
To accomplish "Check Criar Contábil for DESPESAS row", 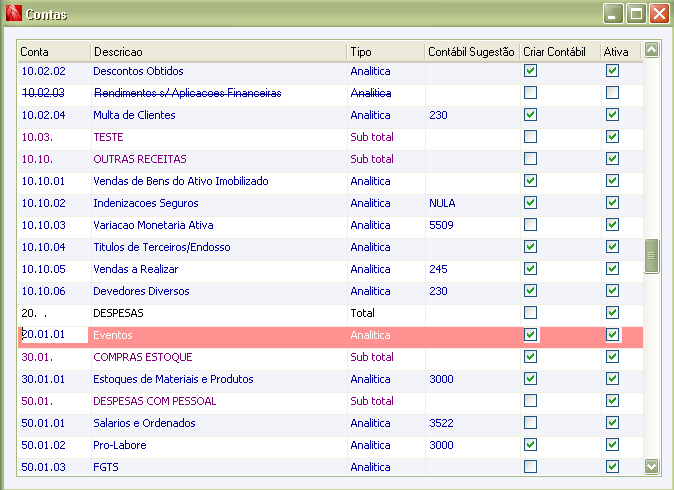I will [530, 312].
